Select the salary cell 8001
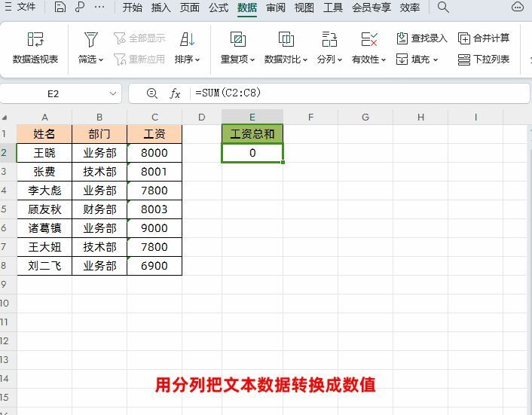Screen dimensions: 532x415 (x=154, y=172)
